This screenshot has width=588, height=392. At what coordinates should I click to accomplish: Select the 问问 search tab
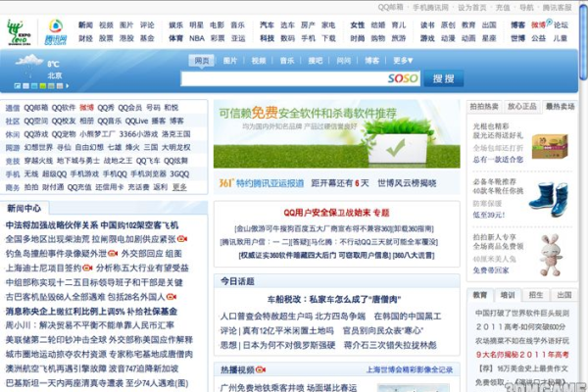344,61
